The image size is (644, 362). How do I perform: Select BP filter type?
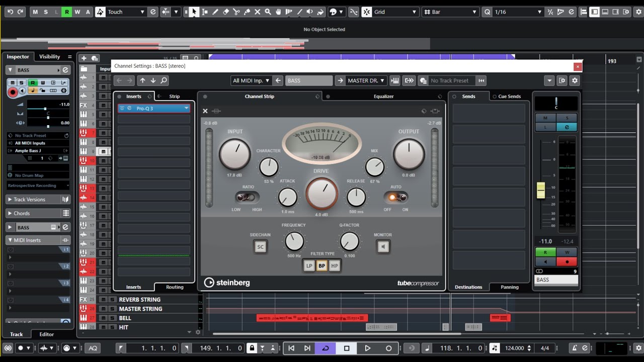322,266
